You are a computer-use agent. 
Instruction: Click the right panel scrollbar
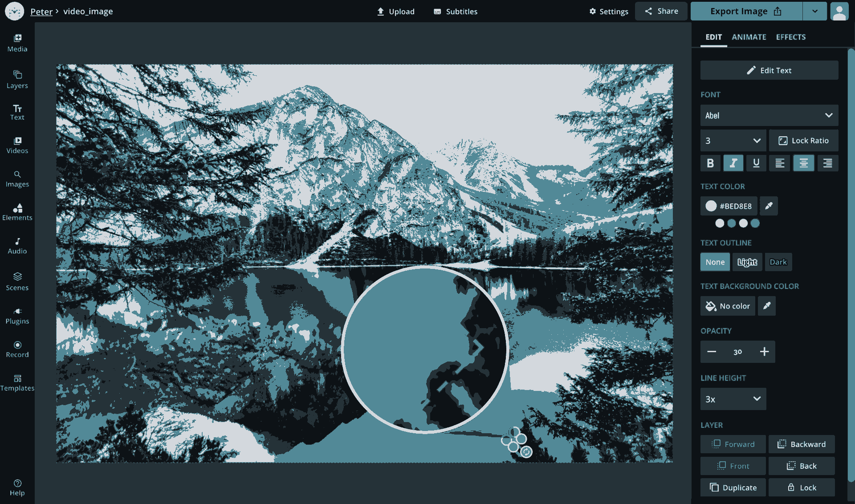pos(851,265)
